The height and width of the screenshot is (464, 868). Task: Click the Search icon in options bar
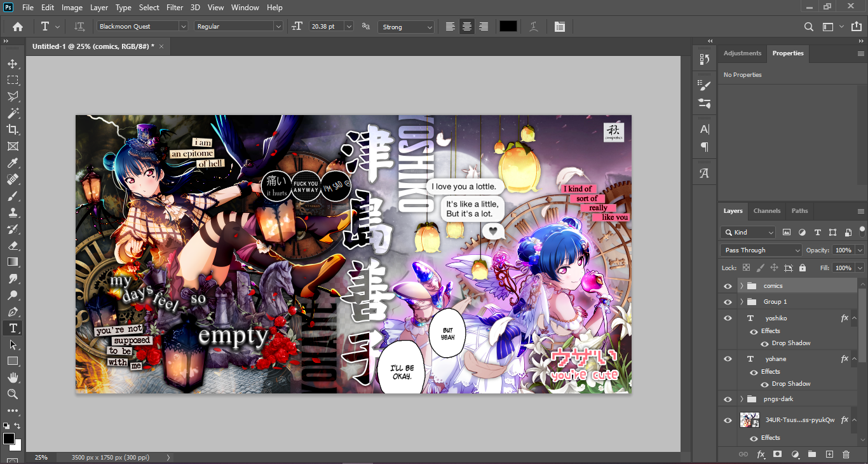[808, 27]
